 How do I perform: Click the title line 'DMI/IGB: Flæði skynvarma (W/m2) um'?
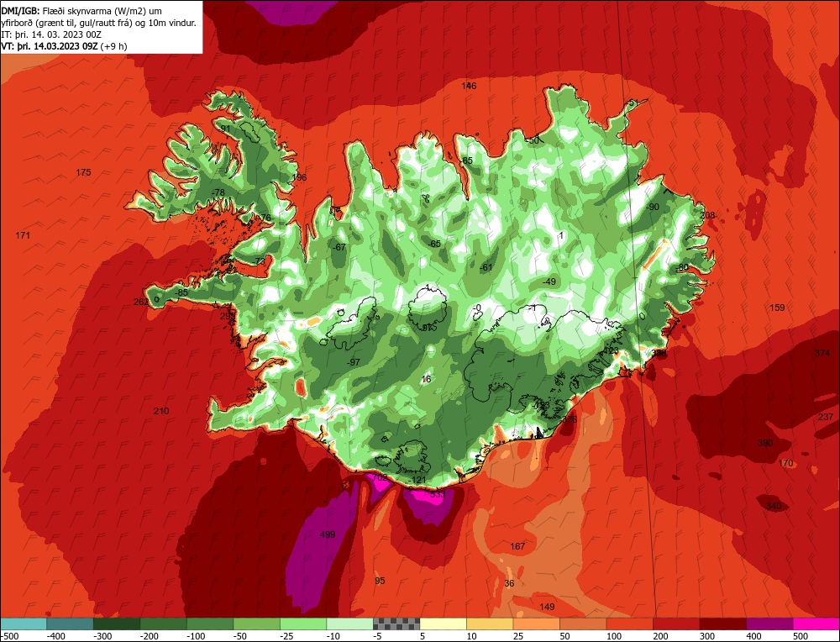click(x=81, y=11)
